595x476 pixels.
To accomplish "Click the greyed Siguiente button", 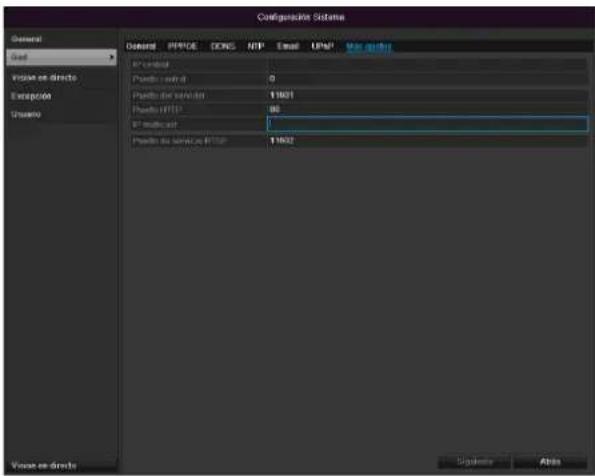I will click(x=474, y=462).
